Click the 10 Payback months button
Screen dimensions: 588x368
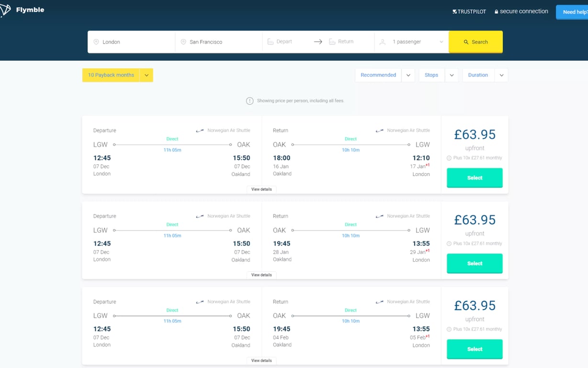pos(111,75)
